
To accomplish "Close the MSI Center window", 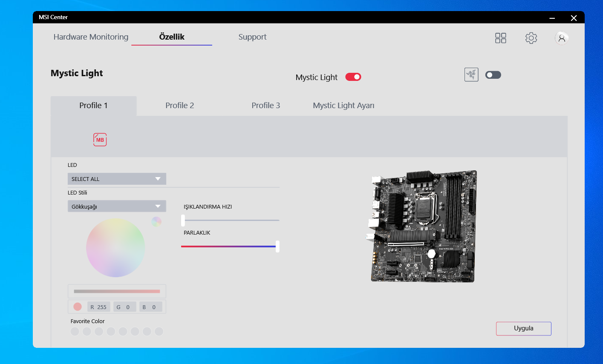I will pyautogui.click(x=574, y=18).
